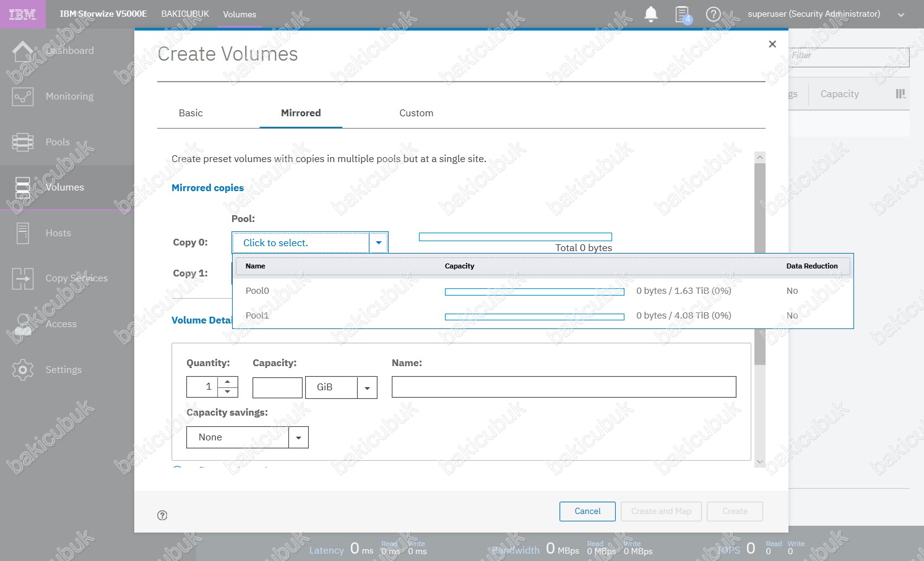Sort pool list by Data Reduction column
The image size is (924, 561).
pos(812,266)
